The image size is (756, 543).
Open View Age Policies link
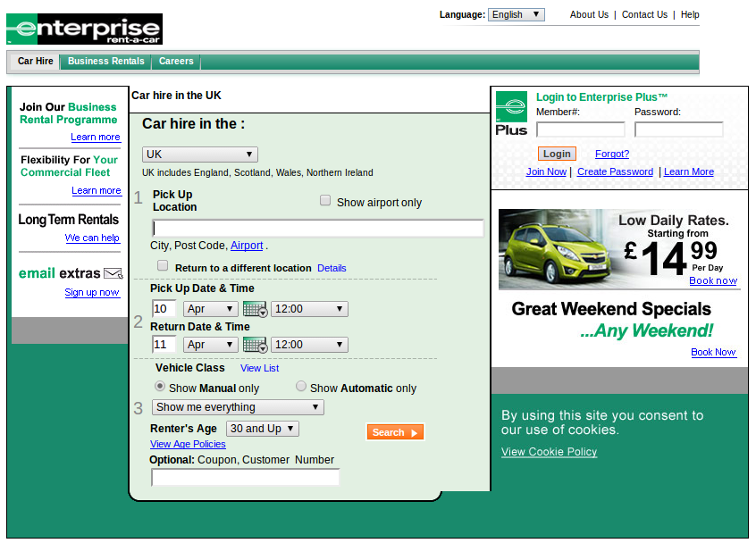point(188,444)
